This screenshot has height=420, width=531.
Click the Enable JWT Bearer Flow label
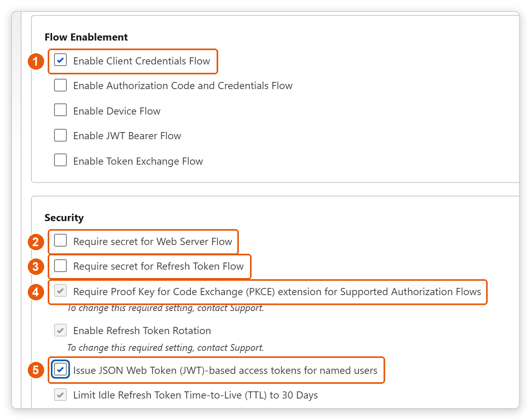point(127,136)
